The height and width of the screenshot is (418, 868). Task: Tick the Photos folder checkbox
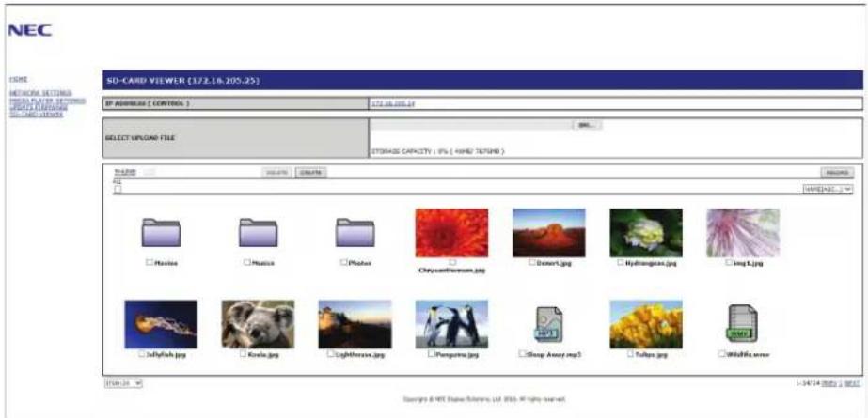(x=344, y=263)
